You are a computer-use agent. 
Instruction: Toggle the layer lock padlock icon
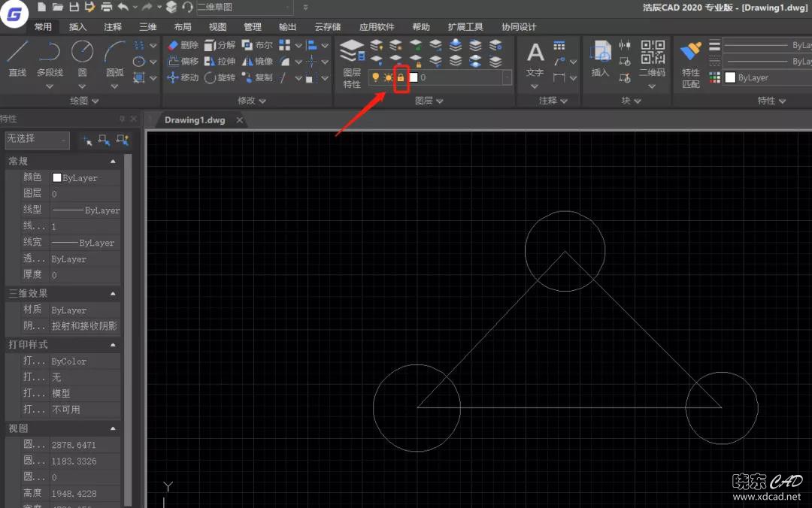(x=401, y=77)
